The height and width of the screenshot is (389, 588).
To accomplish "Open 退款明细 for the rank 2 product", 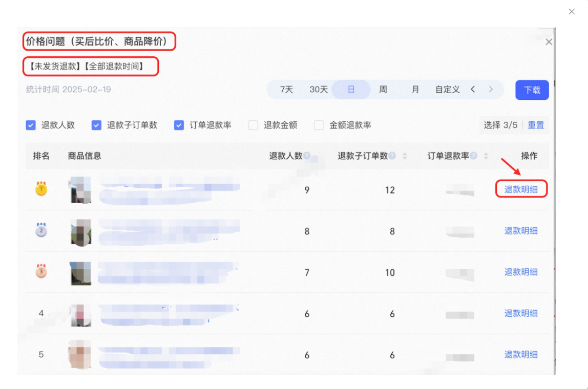I will tap(521, 230).
